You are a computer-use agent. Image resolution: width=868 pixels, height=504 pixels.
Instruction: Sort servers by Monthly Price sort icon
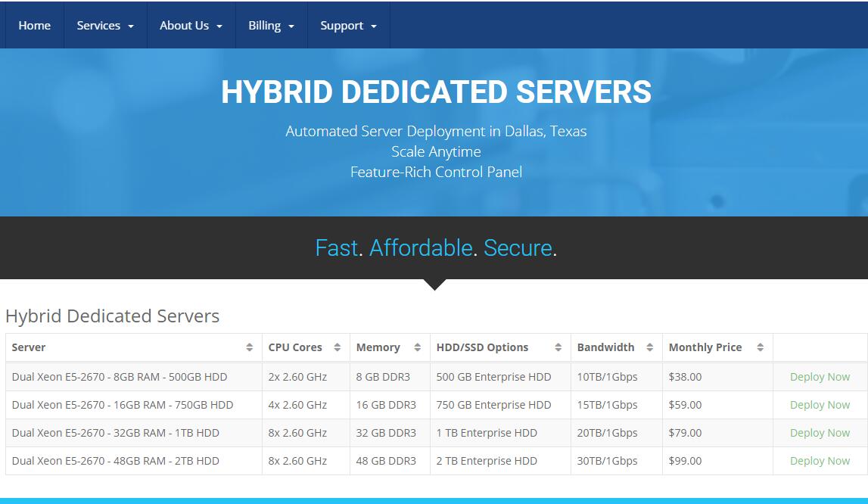(762, 347)
